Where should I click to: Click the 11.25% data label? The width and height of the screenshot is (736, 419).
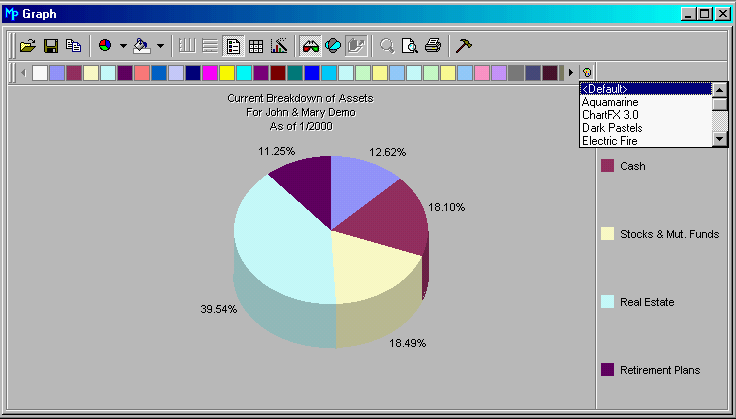tap(276, 151)
